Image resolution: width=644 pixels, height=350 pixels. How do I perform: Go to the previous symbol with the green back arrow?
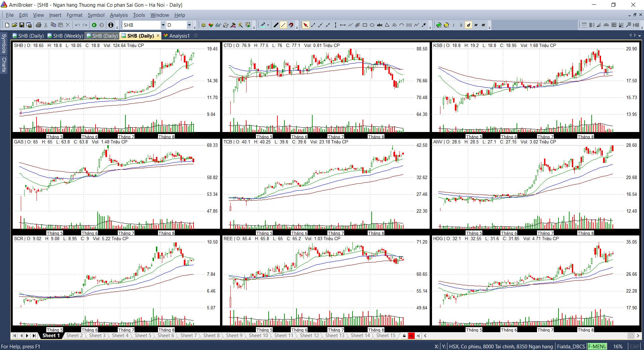point(94,25)
